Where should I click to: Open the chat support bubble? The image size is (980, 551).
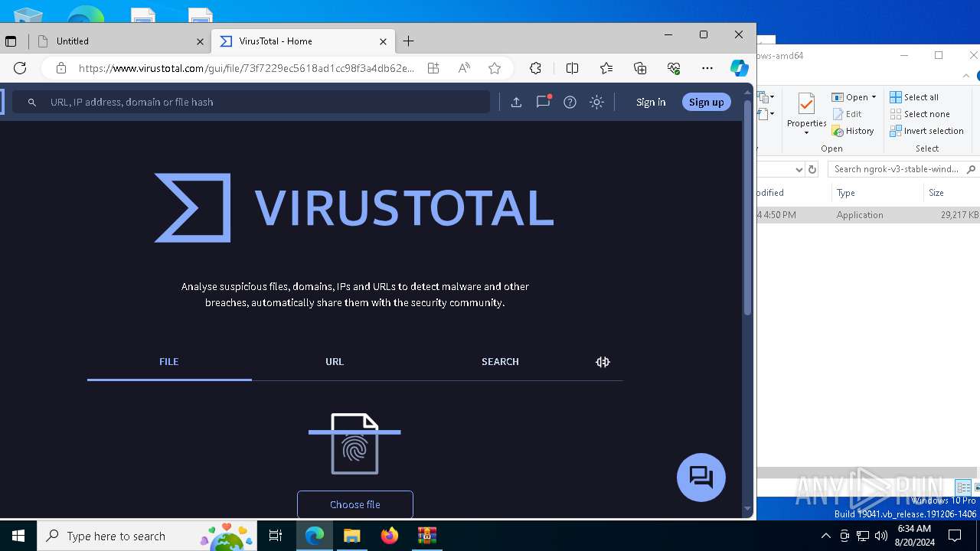click(x=701, y=478)
